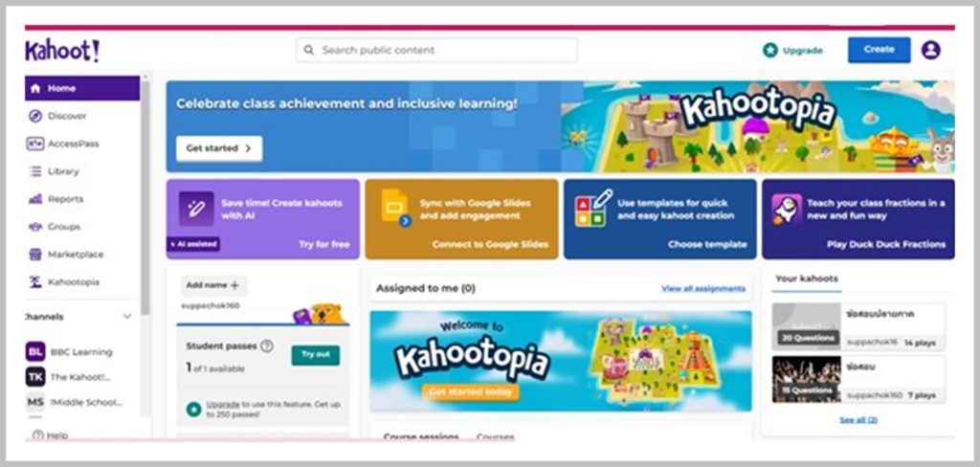
Task: Open the user profile avatar icon
Action: 930,50
